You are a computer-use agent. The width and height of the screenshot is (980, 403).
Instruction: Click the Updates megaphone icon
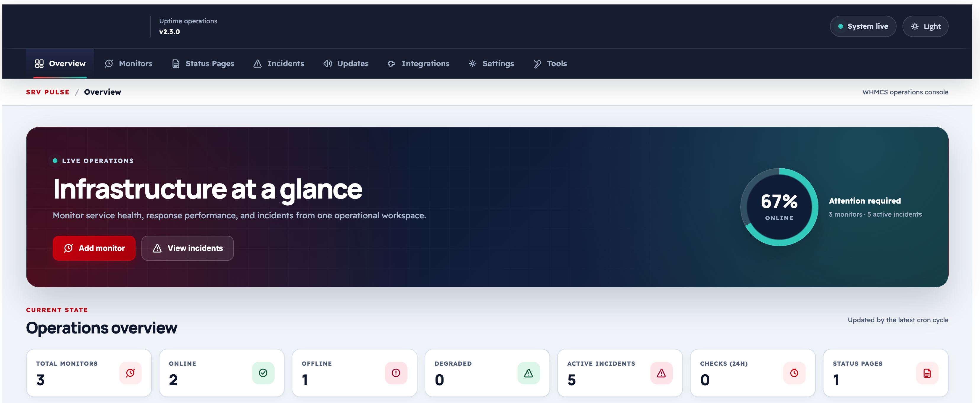[328, 64]
